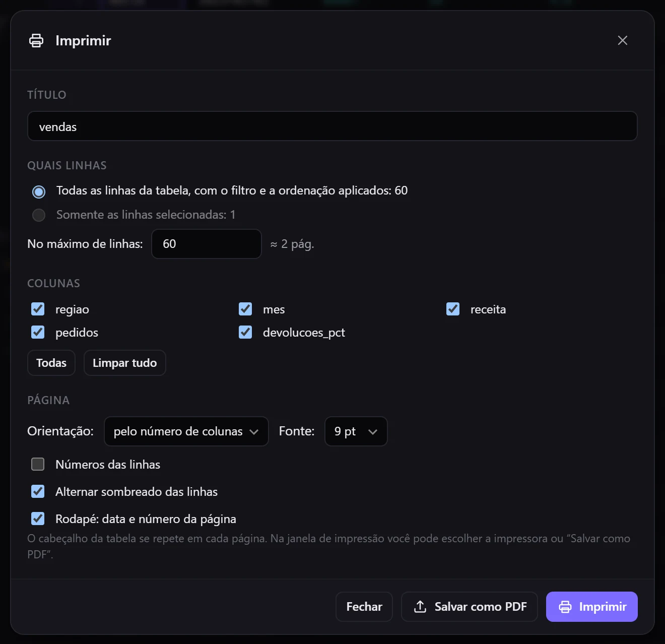Disable Rodapé data e número da página
Image resolution: width=665 pixels, height=644 pixels.
tap(38, 519)
